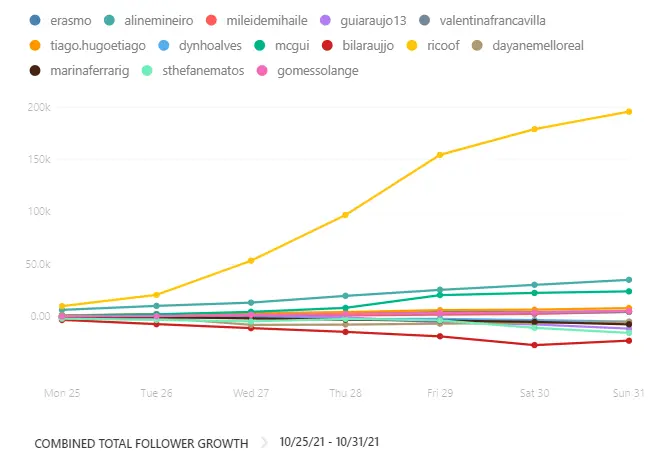Click the Combined Total Follower Growth title
Image resolution: width=670 pixels, height=460 pixels.
point(141,441)
